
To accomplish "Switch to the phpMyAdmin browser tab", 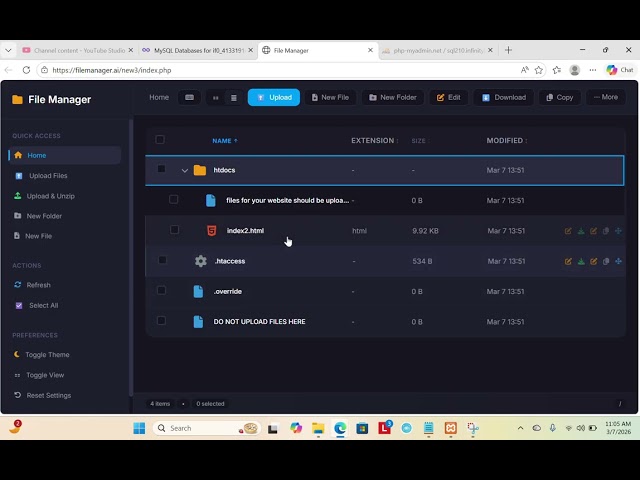I will tap(438, 50).
